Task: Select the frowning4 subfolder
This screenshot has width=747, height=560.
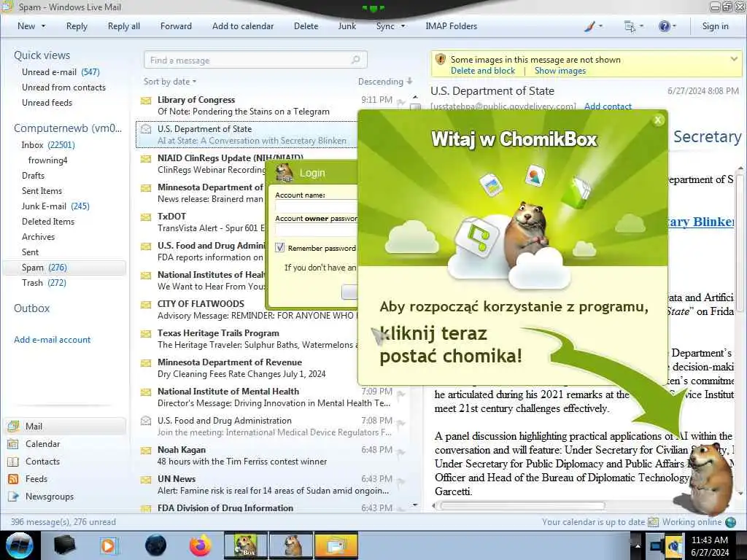Action: [47, 160]
